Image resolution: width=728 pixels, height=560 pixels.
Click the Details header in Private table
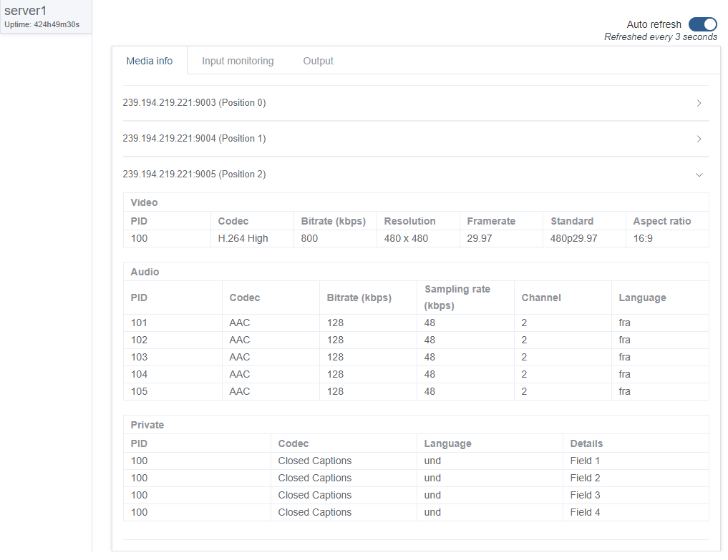pyautogui.click(x=586, y=443)
